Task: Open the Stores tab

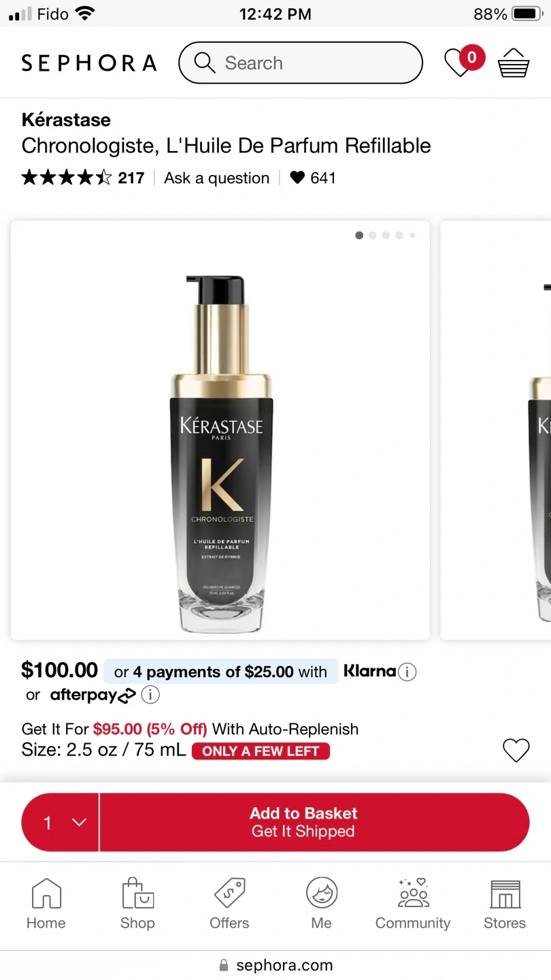Action: tap(505, 902)
